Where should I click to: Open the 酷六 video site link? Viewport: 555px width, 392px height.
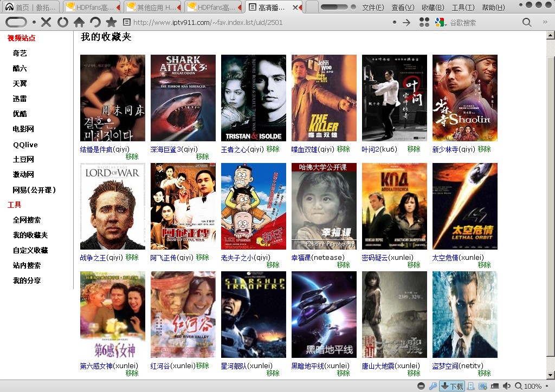pyautogui.click(x=20, y=69)
